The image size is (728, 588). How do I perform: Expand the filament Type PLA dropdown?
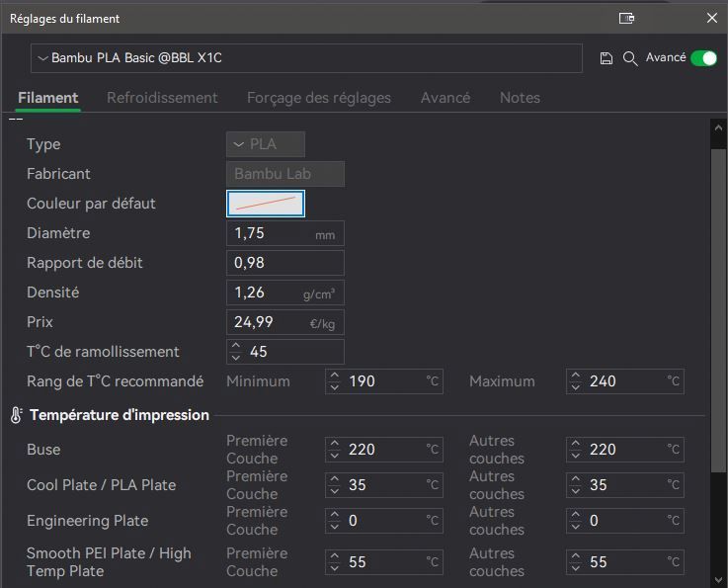point(265,144)
